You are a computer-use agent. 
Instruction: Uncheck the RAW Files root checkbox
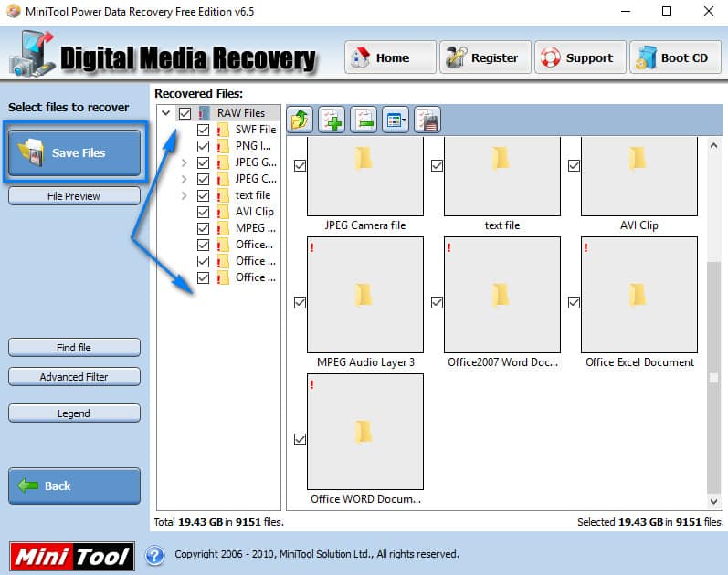(185, 113)
